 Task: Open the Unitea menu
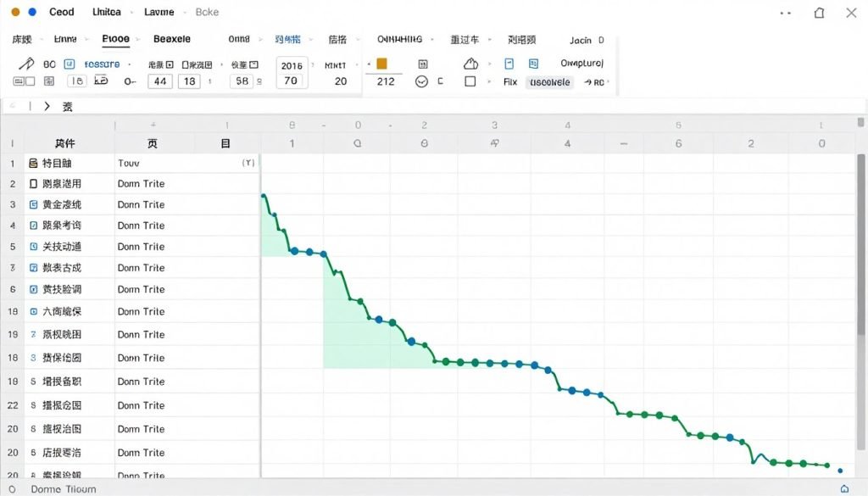106,12
